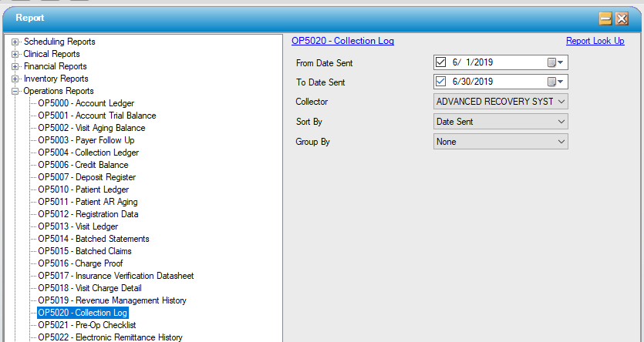
Task: Expand the Clinical Reports node
Action: click(x=15, y=54)
